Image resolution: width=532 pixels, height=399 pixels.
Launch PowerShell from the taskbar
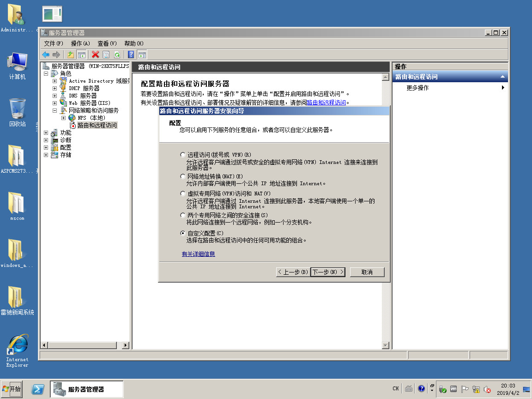38,389
